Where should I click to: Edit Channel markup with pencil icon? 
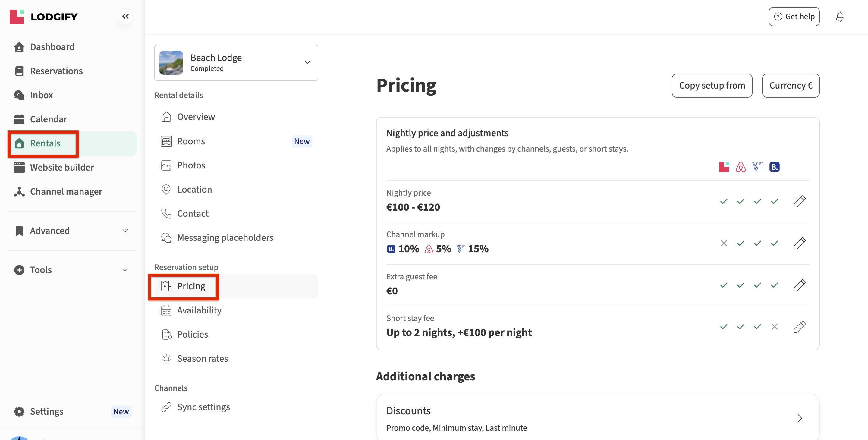tap(799, 243)
